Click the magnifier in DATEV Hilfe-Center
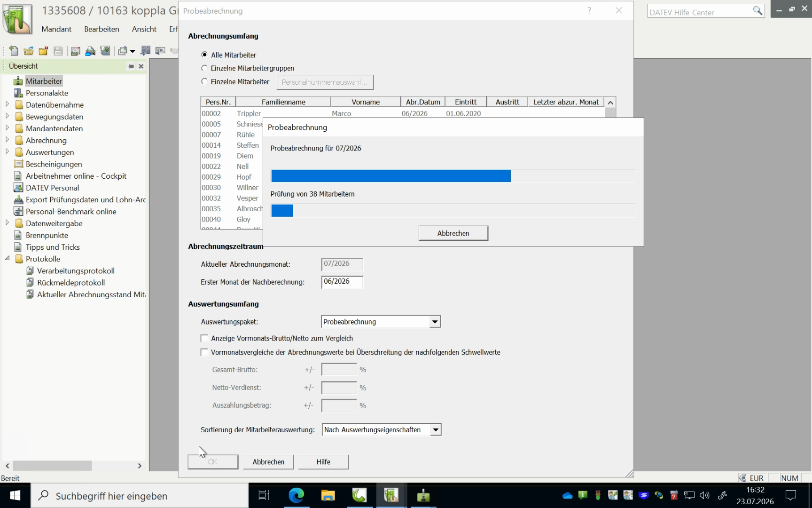Viewport: 812px width, 508px height. pyautogui.click(x=757, y=11)
